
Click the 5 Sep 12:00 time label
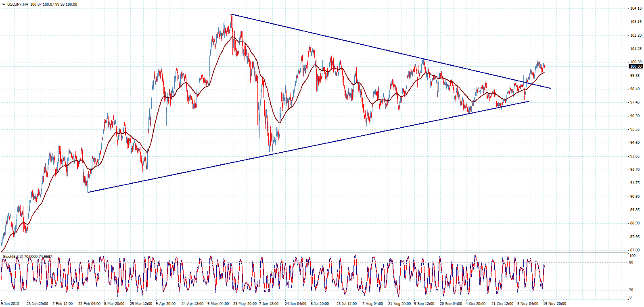coord(424,304)
